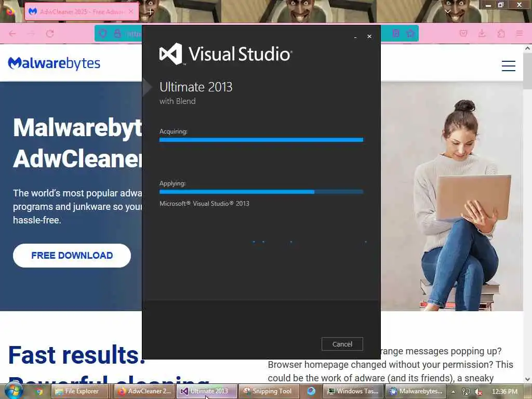Image resolution: width=532 pixels, height=399 pixels.
Task: Click the site security padlock icon
Action: (x=117, y=33)
